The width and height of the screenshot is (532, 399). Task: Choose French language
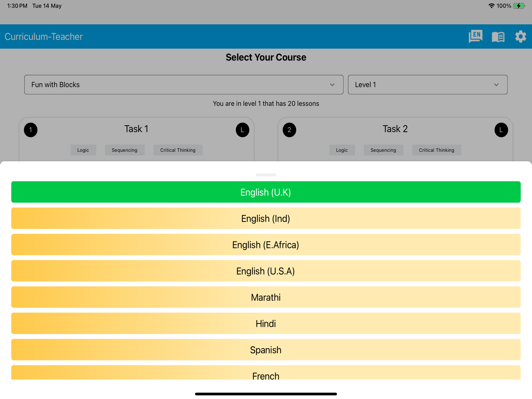266,373
